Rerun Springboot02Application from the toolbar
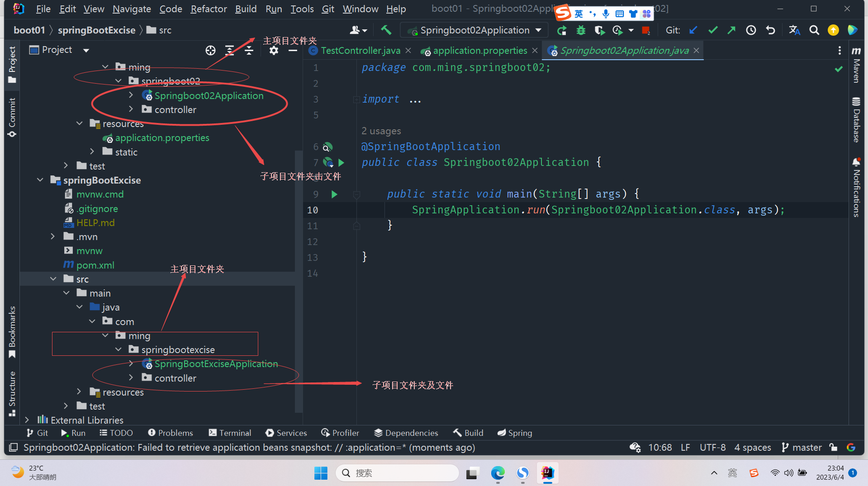This screenshot has width=868, height=486. click(562, 30)
